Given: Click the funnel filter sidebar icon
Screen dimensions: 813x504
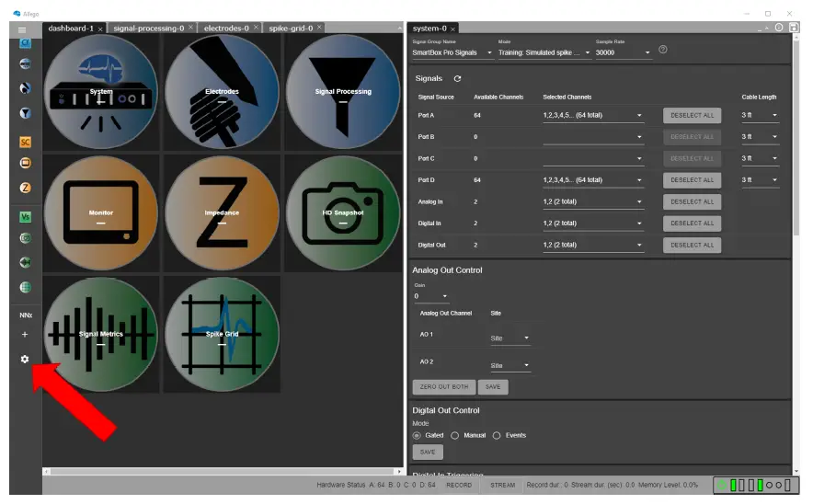Looking at the screenshot, I should (x=25, y=113).
